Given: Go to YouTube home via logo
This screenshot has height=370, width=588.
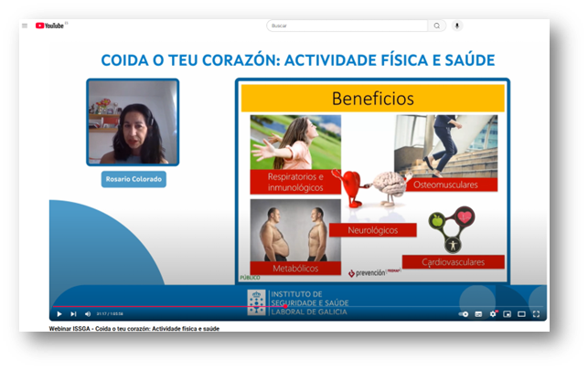Looking at the screenshot, I should click(51, 26).
